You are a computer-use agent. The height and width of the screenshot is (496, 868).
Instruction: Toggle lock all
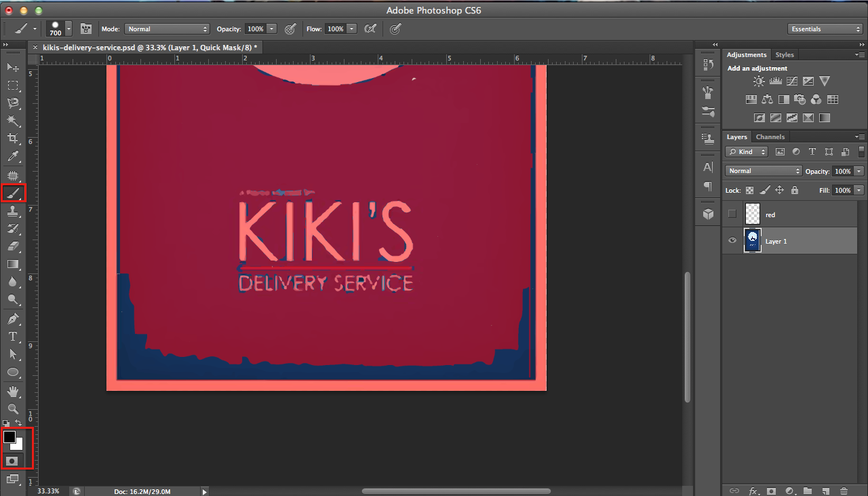click(x=794, y=191)
